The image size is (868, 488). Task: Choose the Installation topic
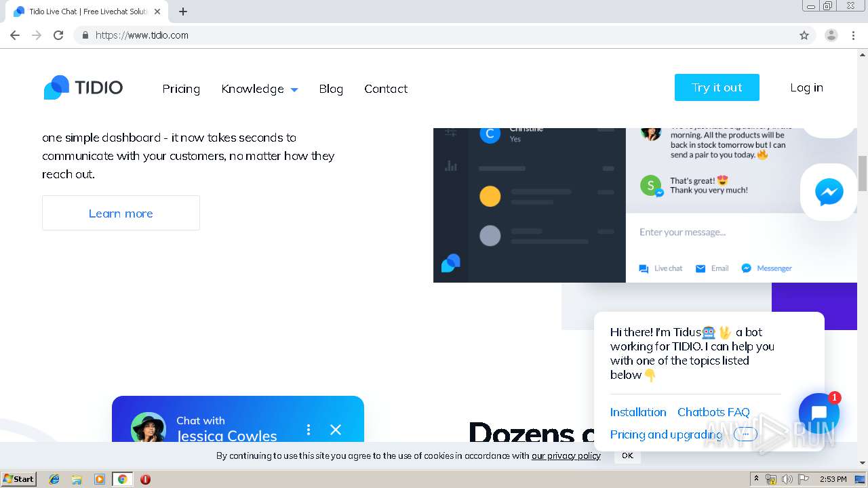[x=638, y=412]
